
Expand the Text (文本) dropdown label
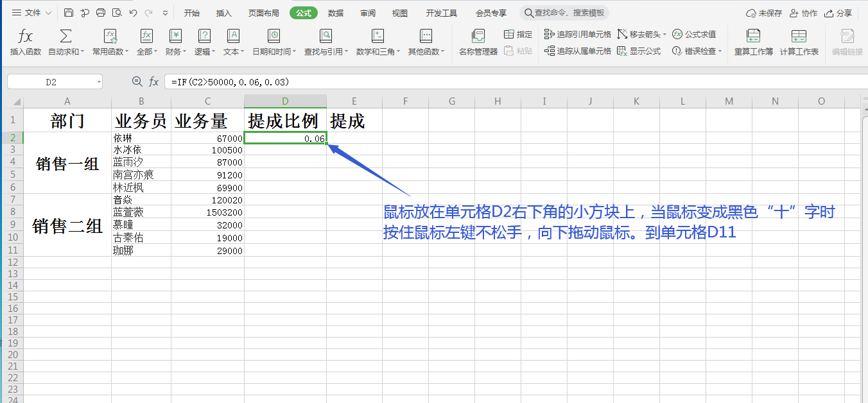[x=234, y=52]
